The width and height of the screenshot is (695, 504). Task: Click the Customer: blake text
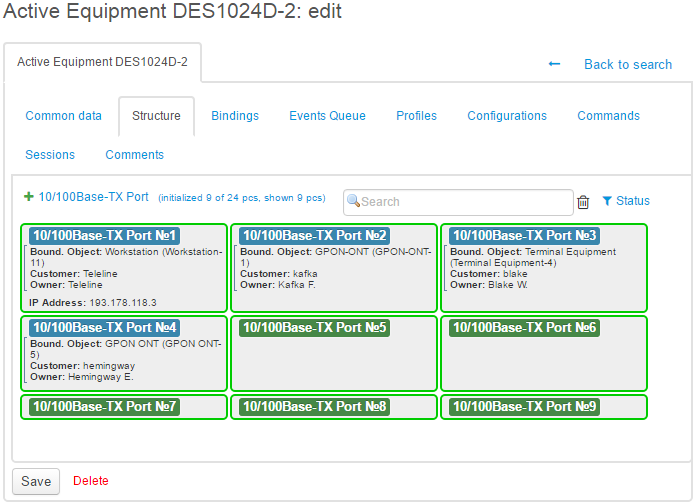489,274
